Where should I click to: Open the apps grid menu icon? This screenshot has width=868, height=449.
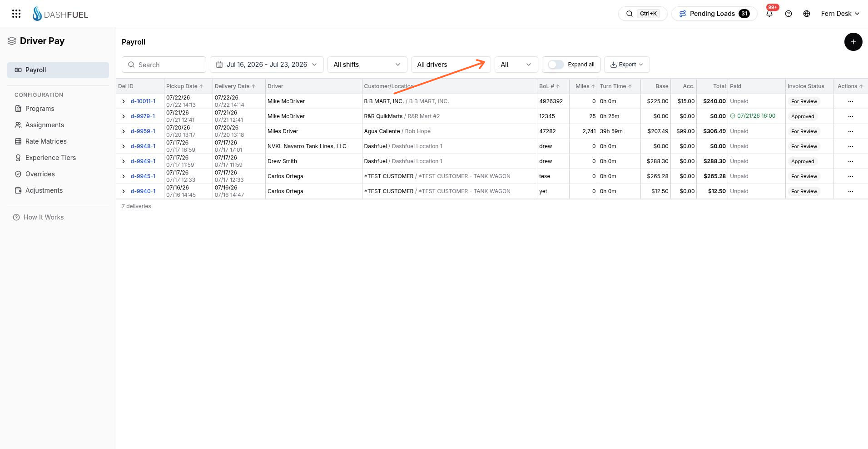point(16,14)
